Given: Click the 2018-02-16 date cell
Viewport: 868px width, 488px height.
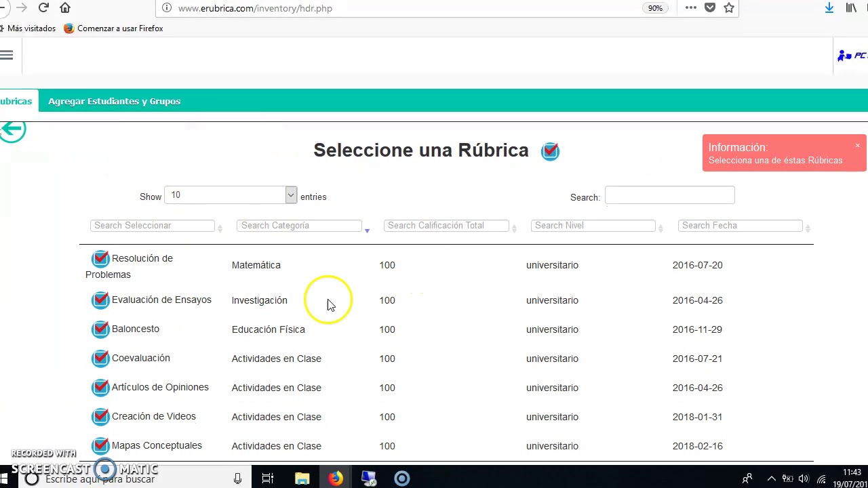Looking at the screenshot, I should (x=697, y=446).
